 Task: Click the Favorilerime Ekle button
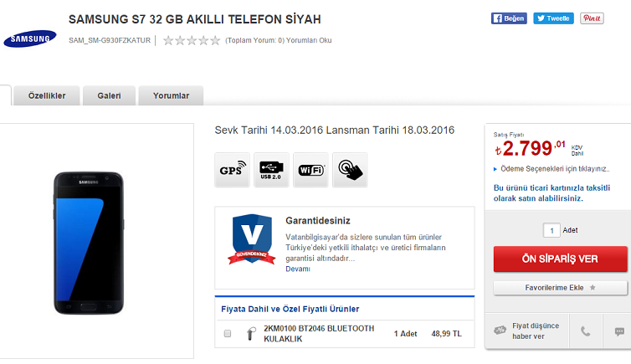tap(560, 288)
